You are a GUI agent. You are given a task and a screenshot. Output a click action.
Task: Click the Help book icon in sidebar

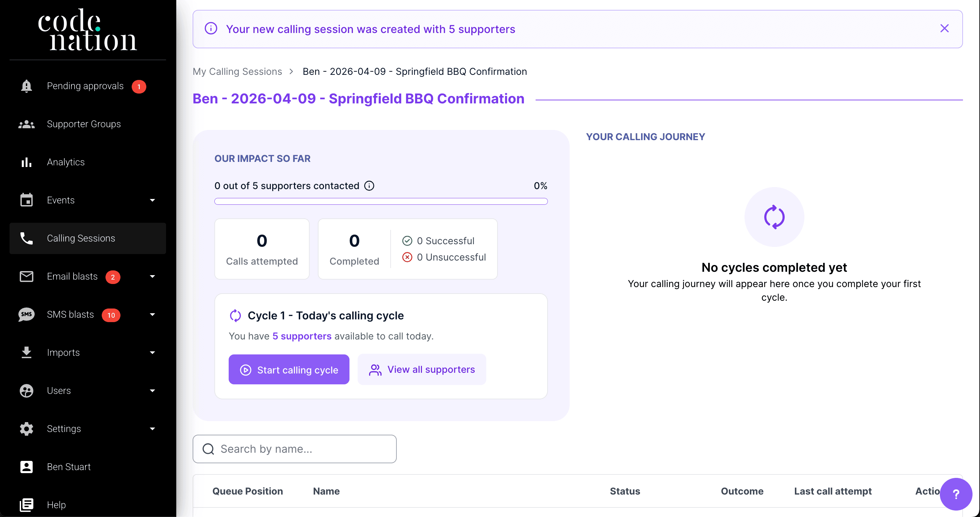(26, 505)
